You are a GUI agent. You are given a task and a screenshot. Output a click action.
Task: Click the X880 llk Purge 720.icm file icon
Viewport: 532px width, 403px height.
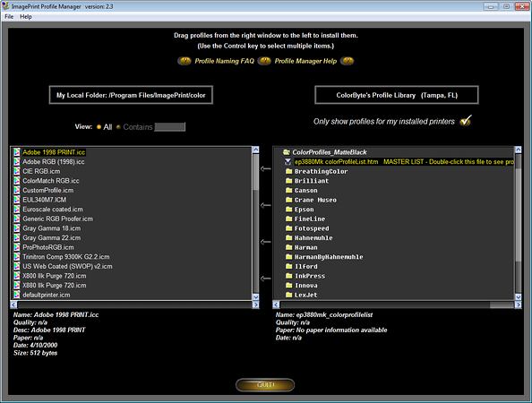17,286
